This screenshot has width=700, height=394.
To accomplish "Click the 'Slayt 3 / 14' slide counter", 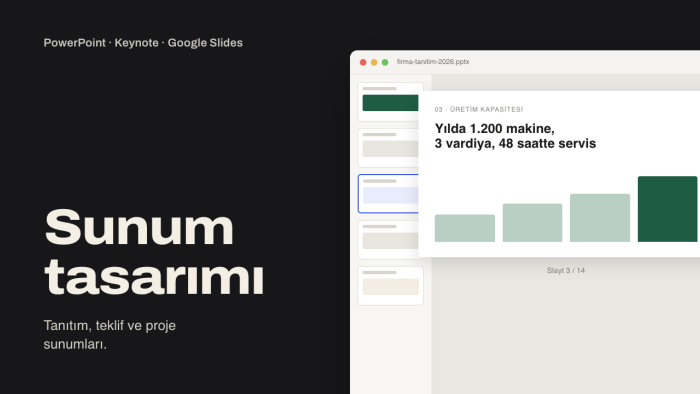I will point(566,270).
